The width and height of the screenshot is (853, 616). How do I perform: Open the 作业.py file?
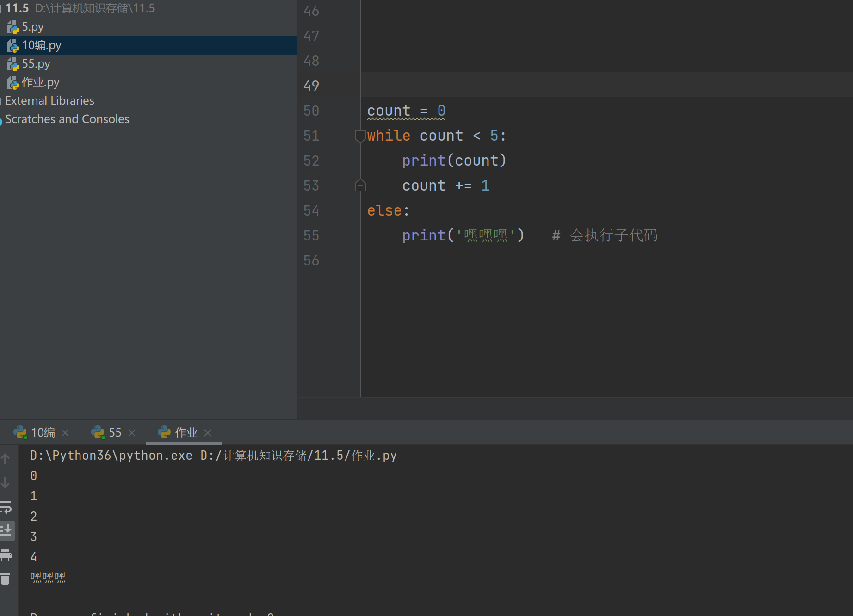(x=40, y=82)
